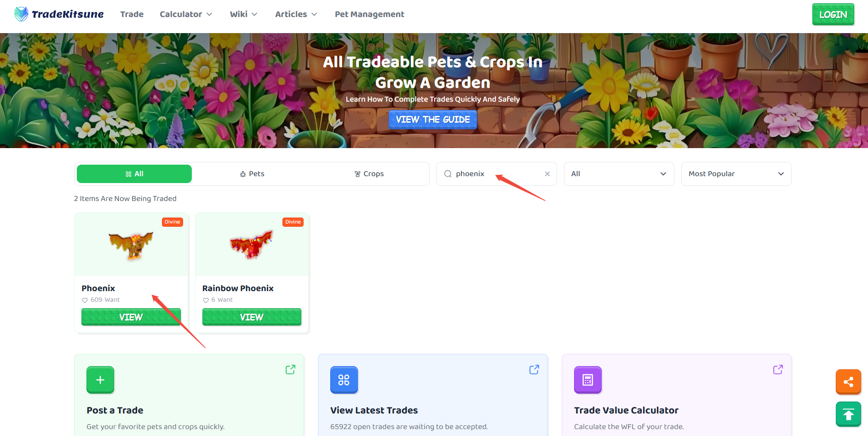Focus the phoenix search field

pyautogui.click(x=496, y=174)
